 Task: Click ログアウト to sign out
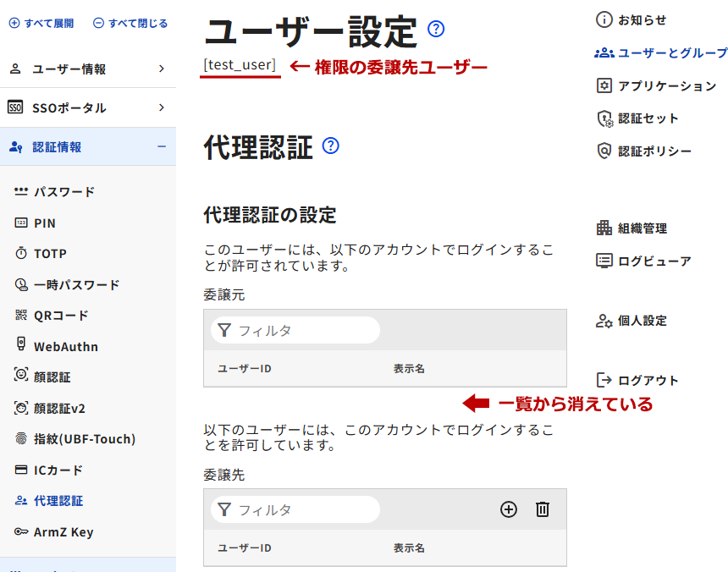[648, 380]
